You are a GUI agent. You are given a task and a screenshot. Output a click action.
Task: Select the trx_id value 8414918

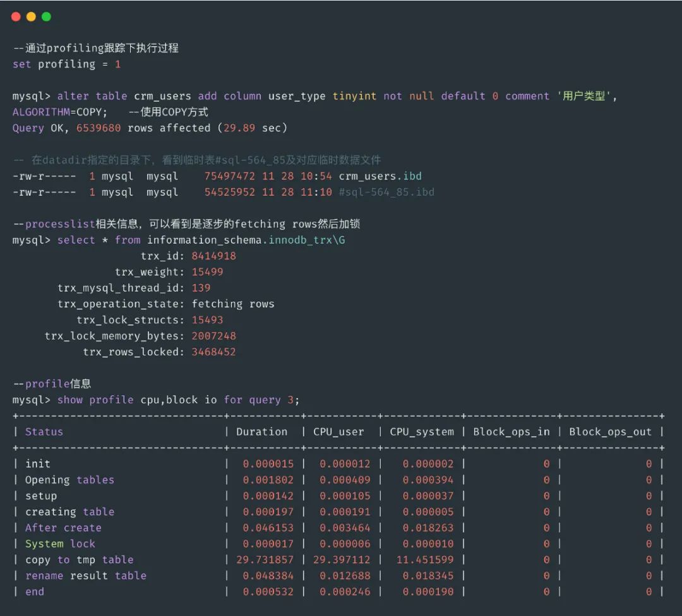(x=215, y=256)
